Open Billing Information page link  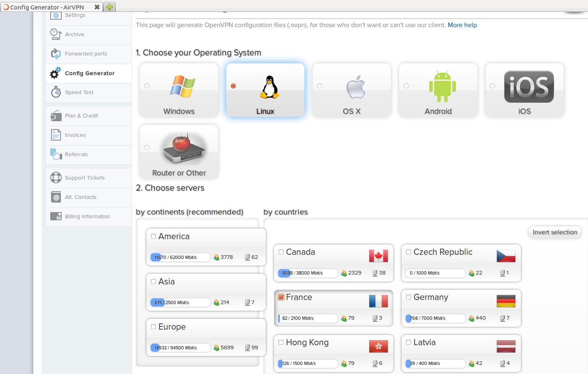[88, 217]
